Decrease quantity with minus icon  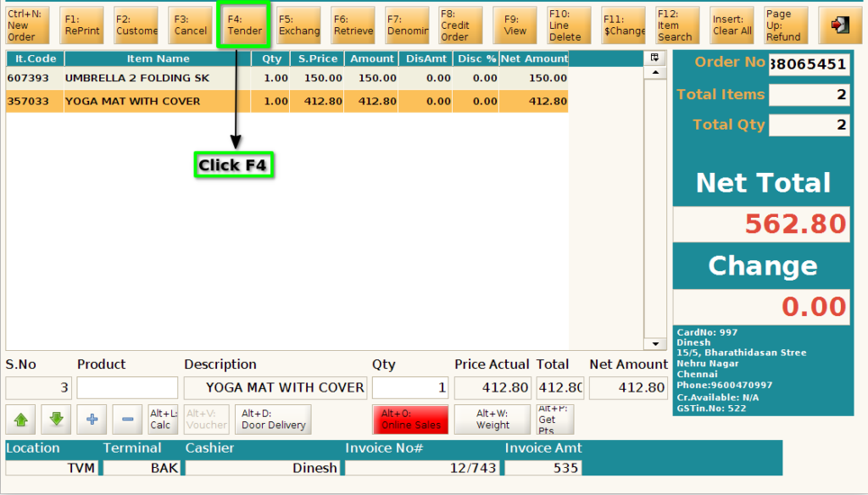click(127, 420)
